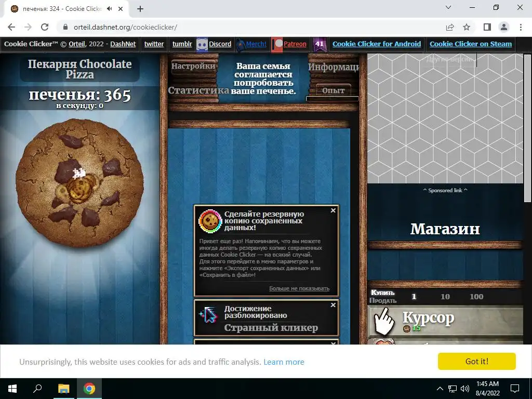Open the twitter link

click(x=154, y=44)
